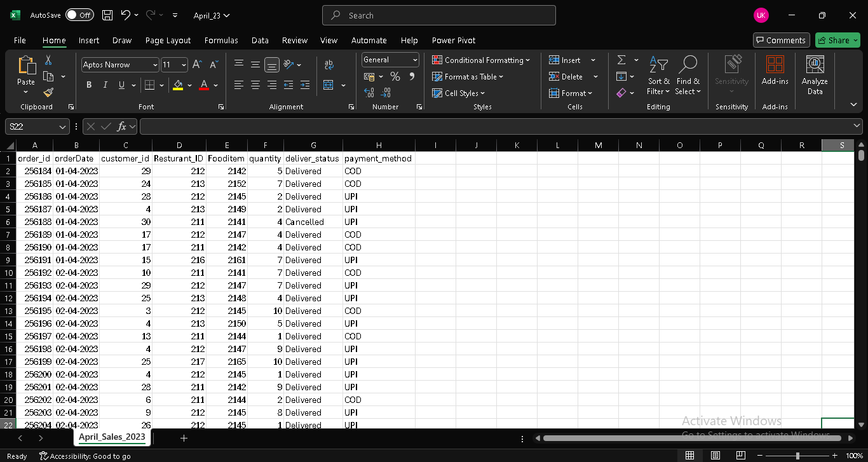Expand the General number format dropdown
This screenshot has width=868, height=462.
click(415, 60)
